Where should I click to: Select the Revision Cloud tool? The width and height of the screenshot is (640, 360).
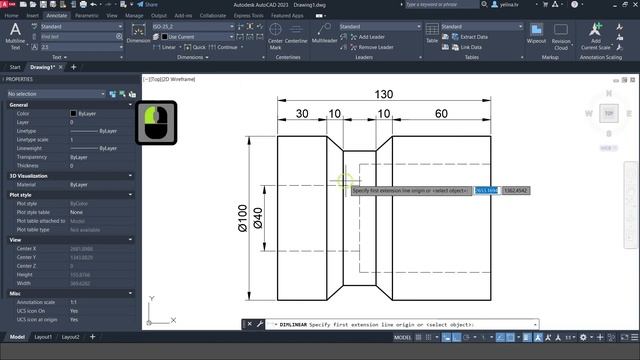coord(561,37)
